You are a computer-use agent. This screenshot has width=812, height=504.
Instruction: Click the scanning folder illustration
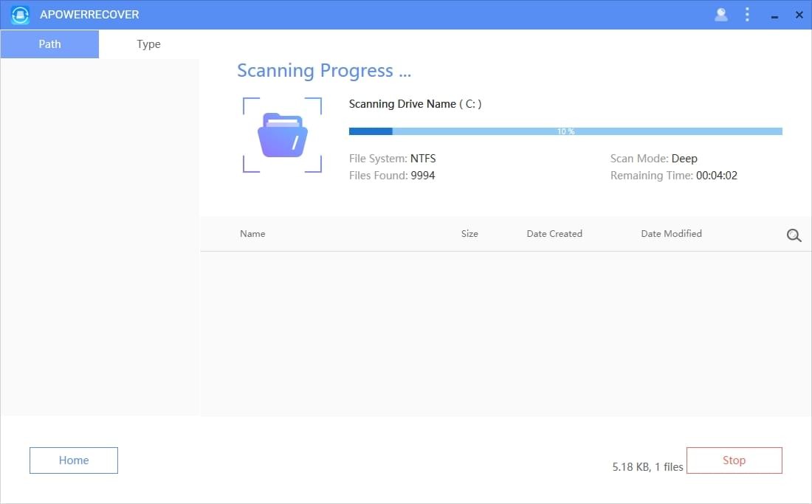282,134
